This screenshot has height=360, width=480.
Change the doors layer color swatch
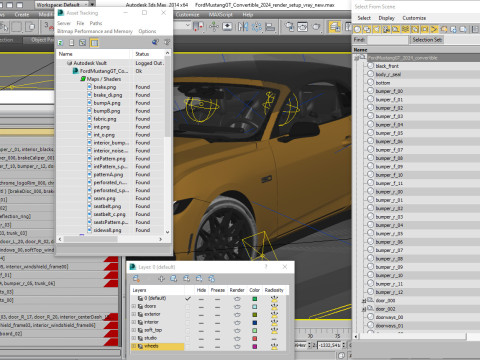(255, 306)
